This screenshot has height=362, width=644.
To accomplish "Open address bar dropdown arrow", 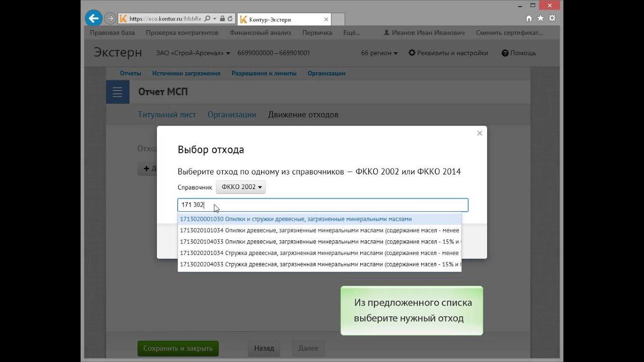I will click(214, 19).
